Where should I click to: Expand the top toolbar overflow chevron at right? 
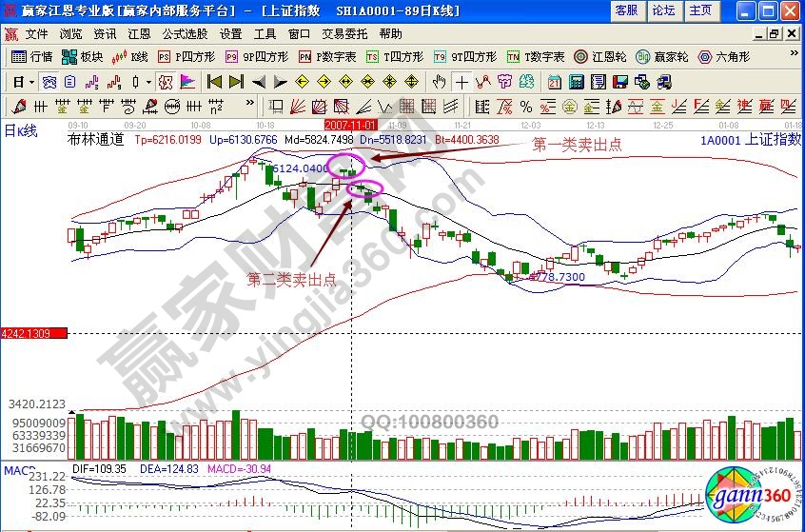coord(795,56)
